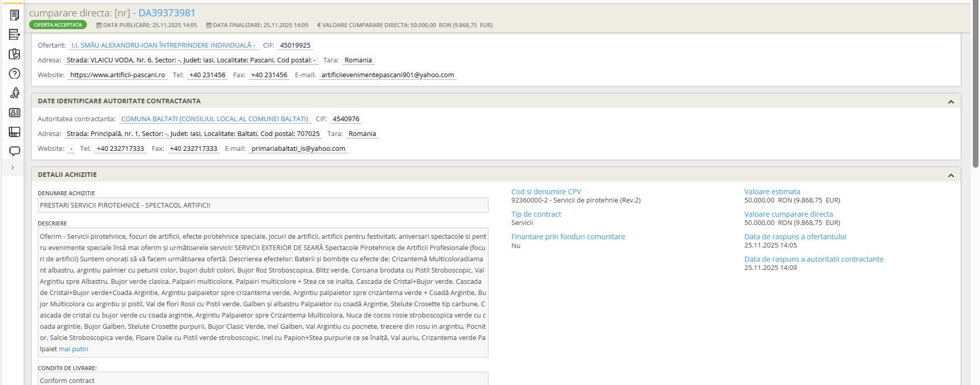Open the help question mark icon
This screenshot has height=385, width=980.
pyautogui.click(x=14, y=74)
